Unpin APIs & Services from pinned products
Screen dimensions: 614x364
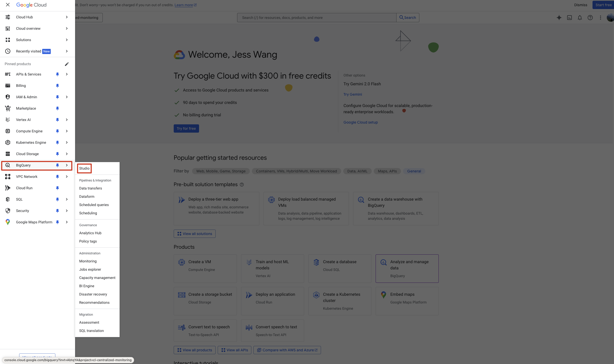[x=57, y=74]
